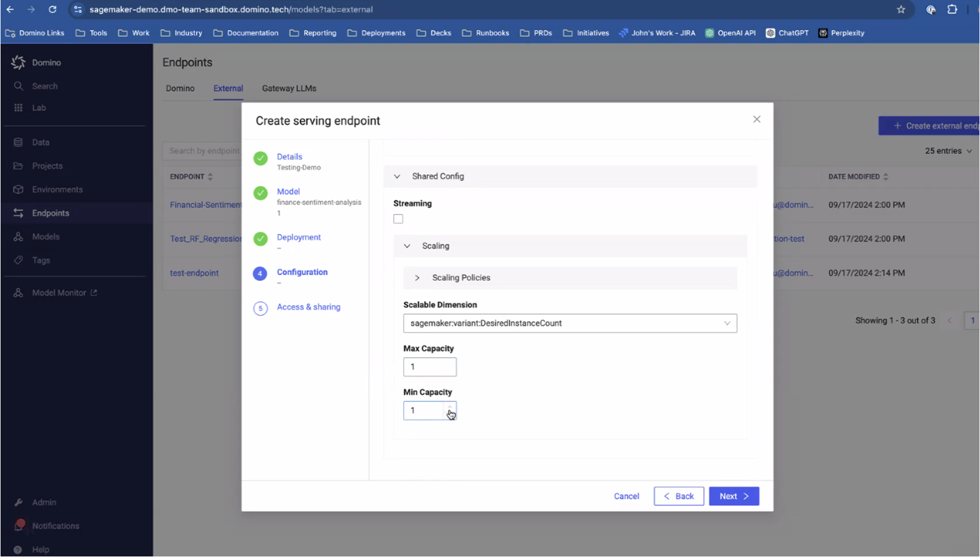Open the Lab grid icon
This screenshot has width=980, height=557.
(18, 108)
